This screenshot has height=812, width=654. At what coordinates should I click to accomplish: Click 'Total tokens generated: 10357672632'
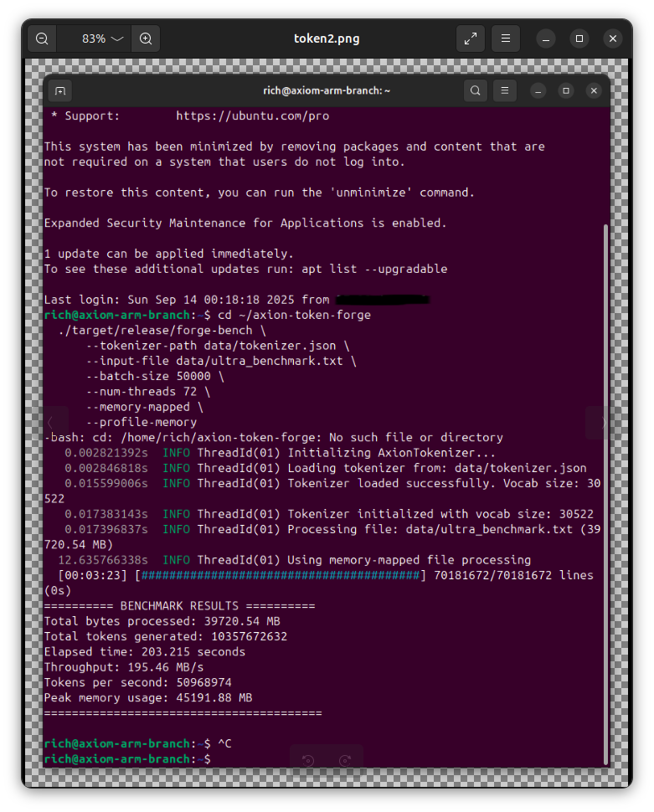(x=166, y=636)
